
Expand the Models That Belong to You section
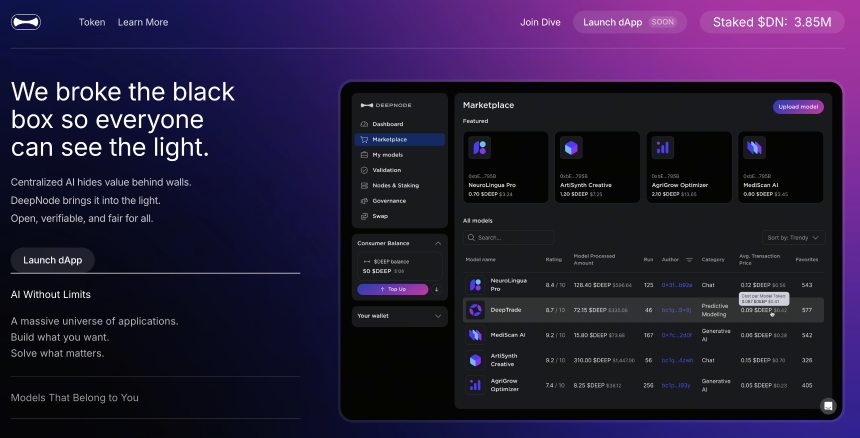[x=75, y=397]
